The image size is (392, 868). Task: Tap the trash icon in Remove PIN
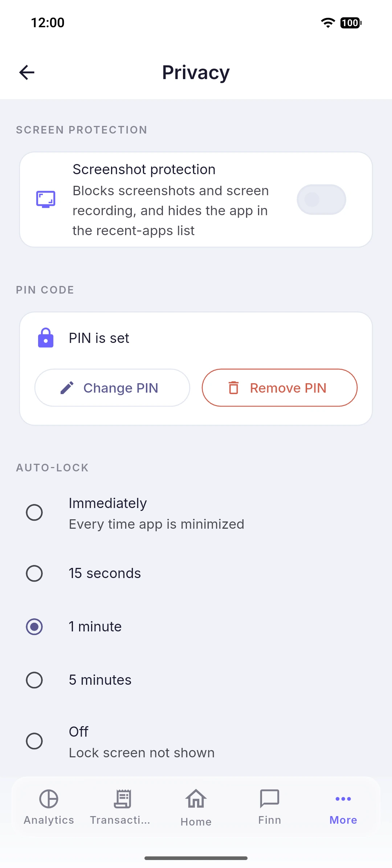[x=234, y=388]
